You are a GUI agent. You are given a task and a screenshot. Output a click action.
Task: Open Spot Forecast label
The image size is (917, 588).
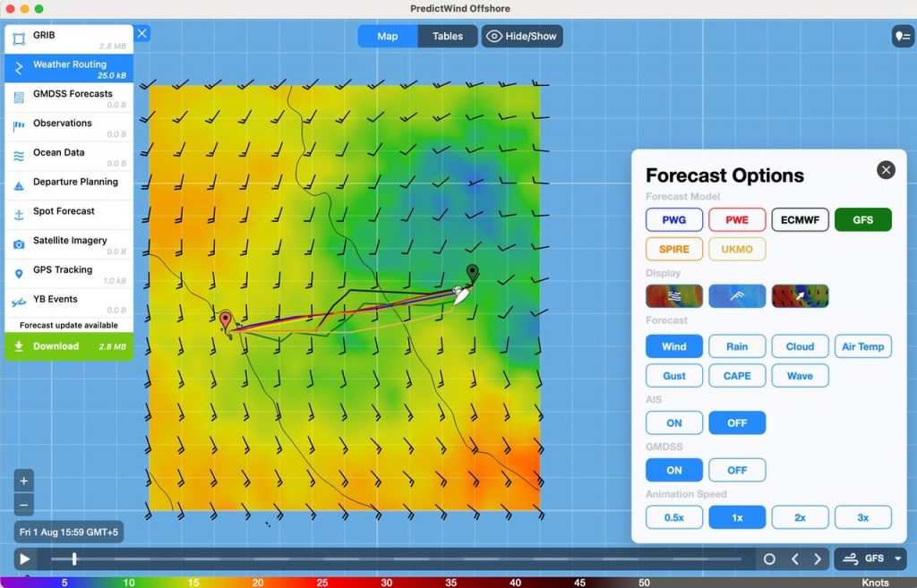[x=64, y=211]
